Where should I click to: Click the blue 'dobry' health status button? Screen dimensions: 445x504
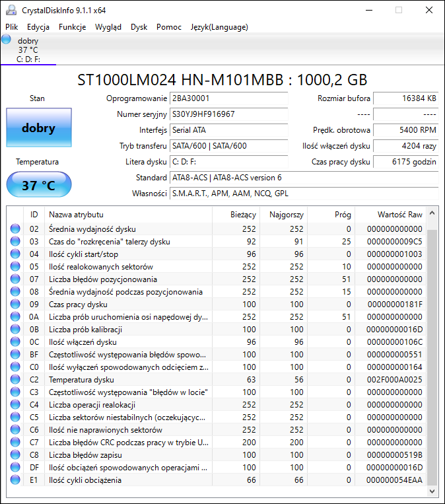tap(39, 127)
